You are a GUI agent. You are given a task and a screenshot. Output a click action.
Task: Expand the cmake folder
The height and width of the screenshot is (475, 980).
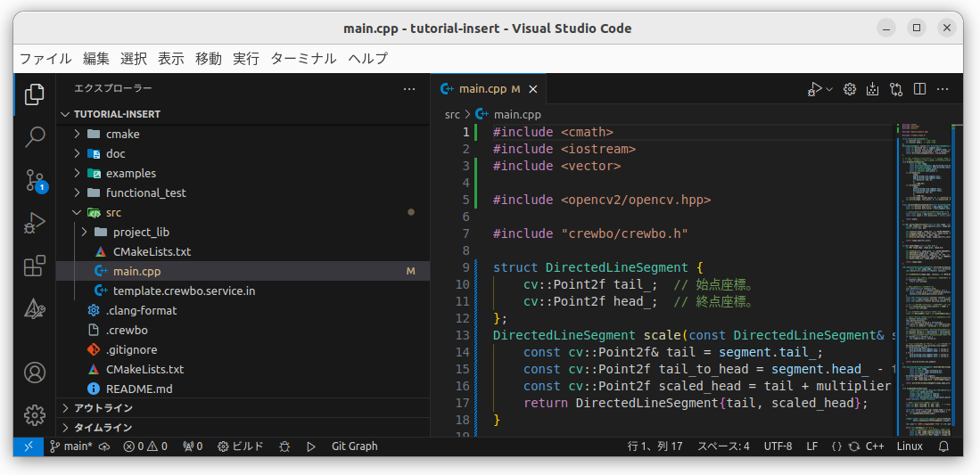point(243,134)
